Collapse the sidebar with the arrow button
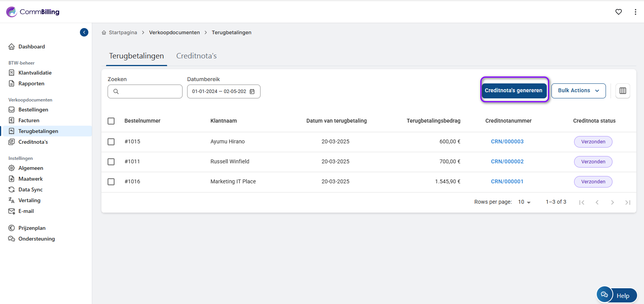 click(84, 32)
